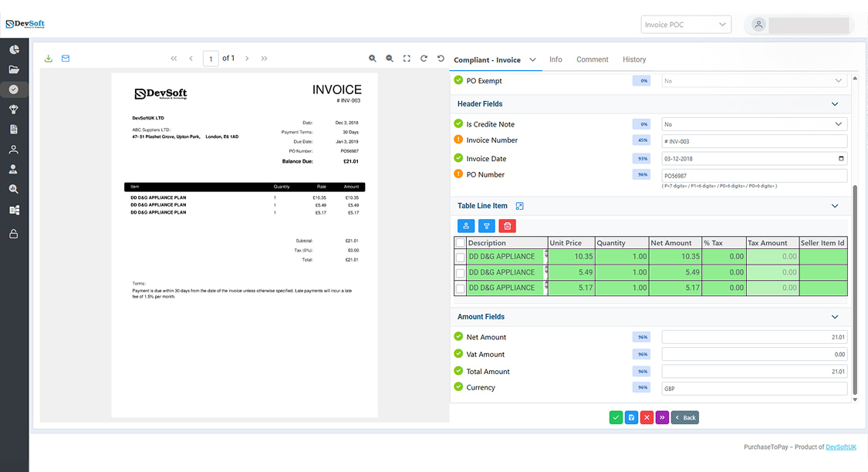
Task: Approve invoice with green checkmark button
Action: point(616,417)
